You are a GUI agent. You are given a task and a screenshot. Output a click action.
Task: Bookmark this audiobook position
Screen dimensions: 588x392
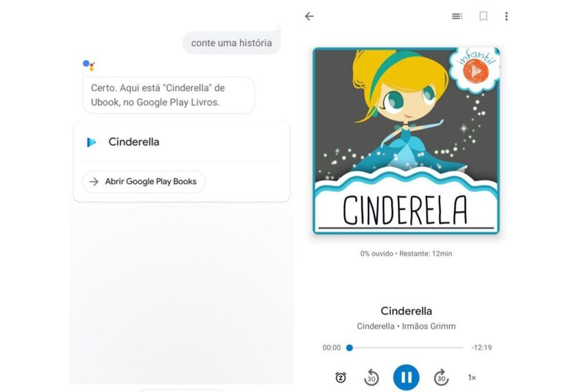point(483,16)
